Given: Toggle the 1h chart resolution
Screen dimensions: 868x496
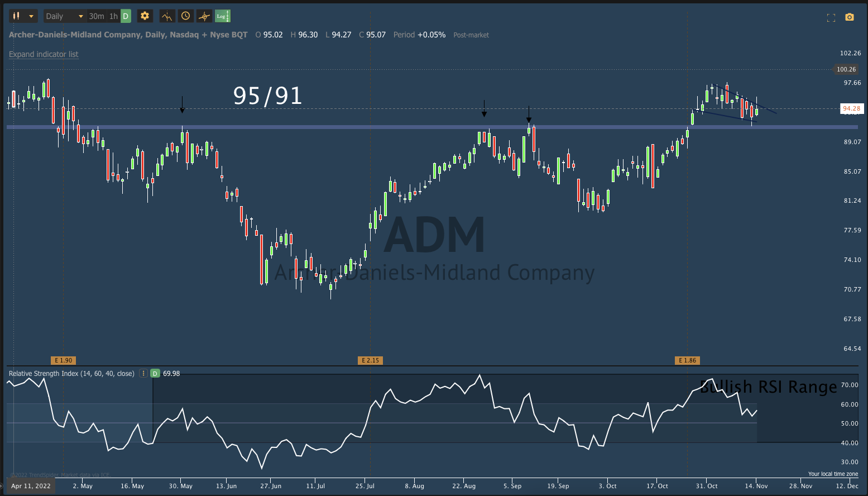Looking at the screenshot, I should point(112,16).
